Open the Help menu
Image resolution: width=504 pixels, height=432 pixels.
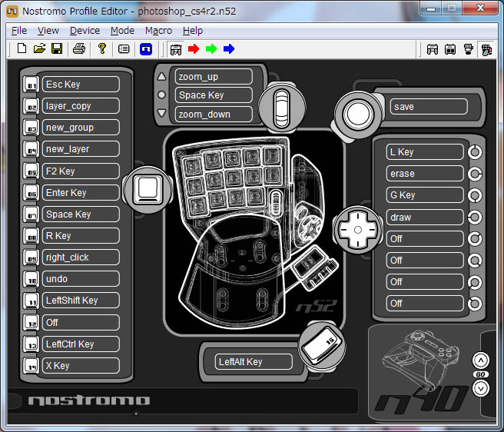[x=193, y=31]
